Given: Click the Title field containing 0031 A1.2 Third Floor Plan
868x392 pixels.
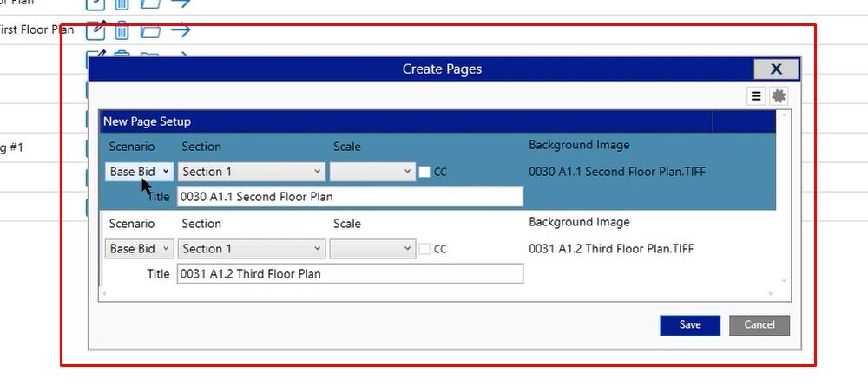Looking at the screenshot, I should click(350, 274).
